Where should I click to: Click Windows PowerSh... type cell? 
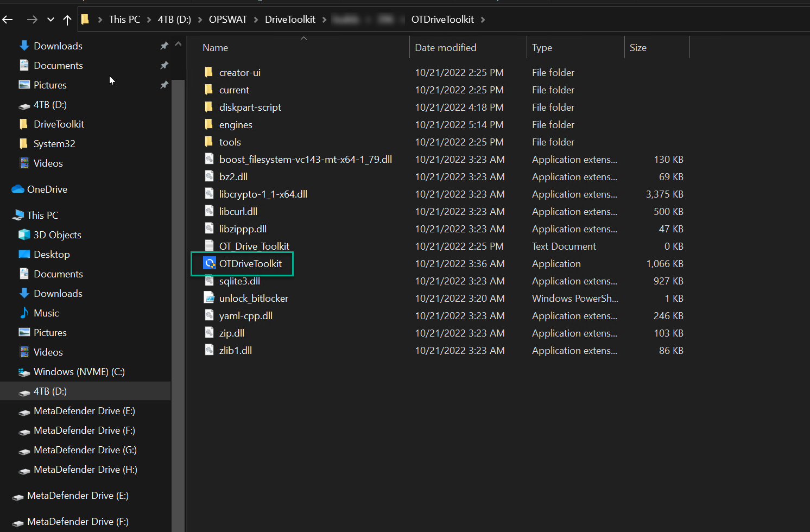(x=575, y=299)
